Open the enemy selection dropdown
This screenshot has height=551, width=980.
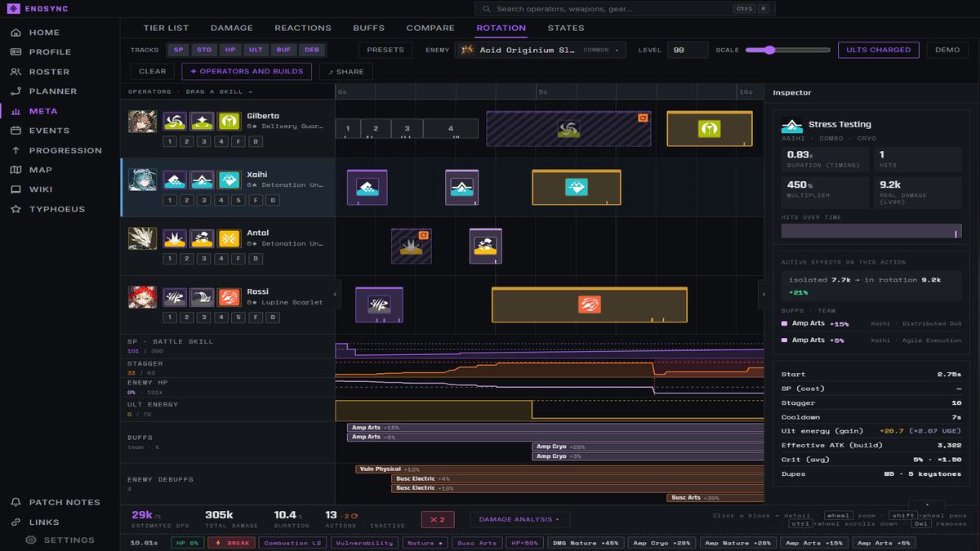pos(541,50)
